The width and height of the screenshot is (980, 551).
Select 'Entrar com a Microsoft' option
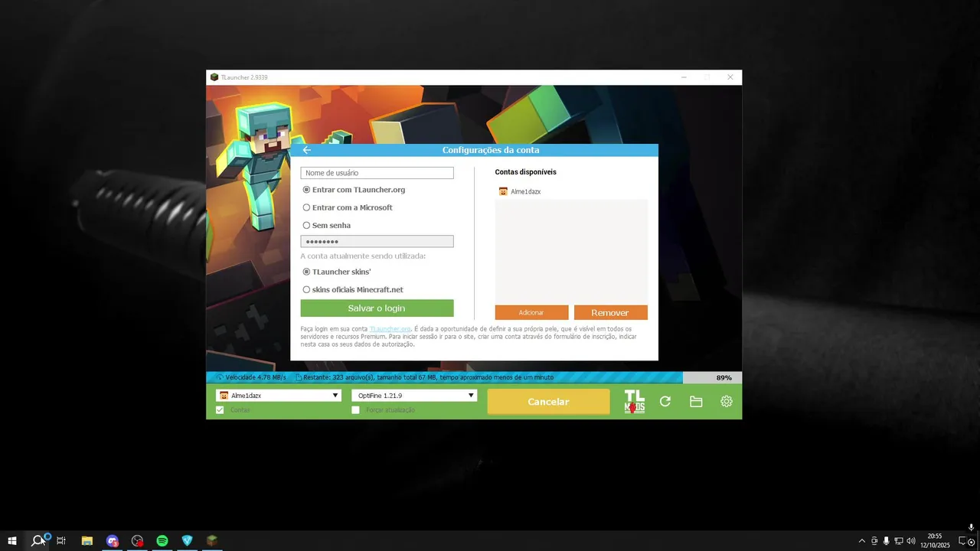point(348,207)
